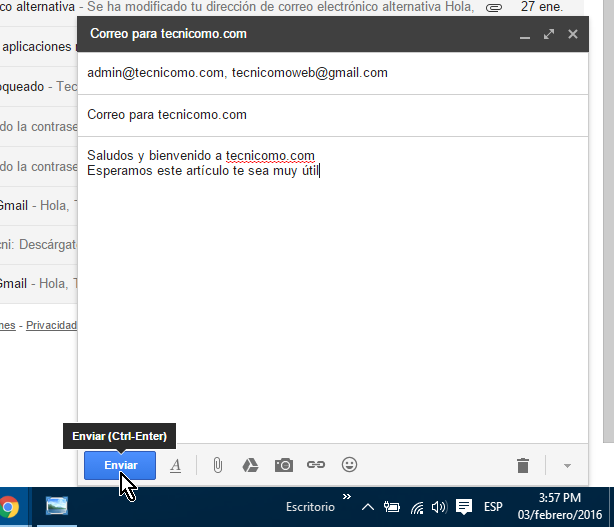Viewport: 614px width, 527px height.
Task: Click the misspelled word tecnicomo.com in body
Action: click(270, 156)
